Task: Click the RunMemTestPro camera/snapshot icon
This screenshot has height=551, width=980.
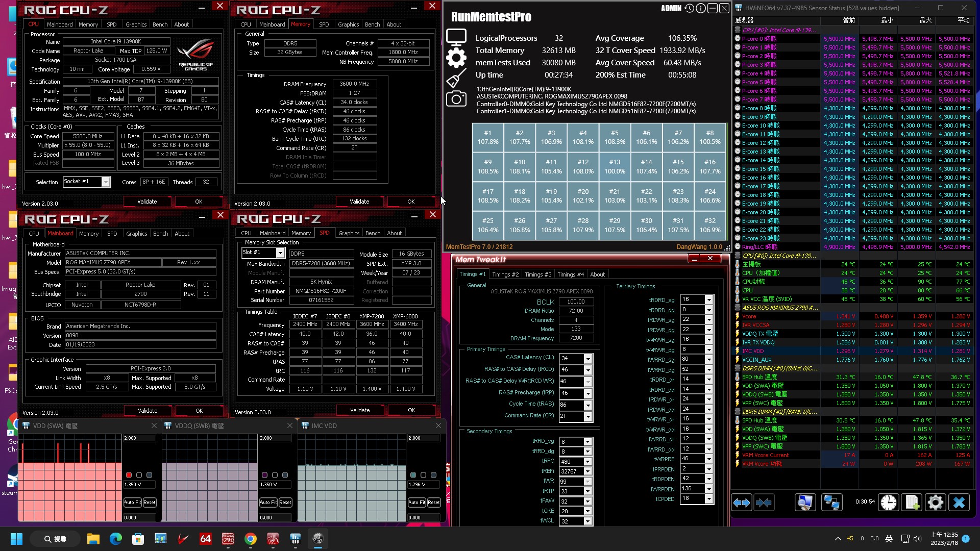Action: (x=456, y=99)
